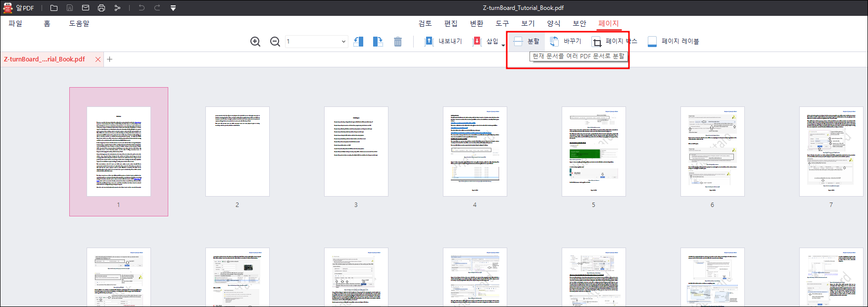Expand the 삽입 dropdown arrow
The image size is (868, 307).
point(503,46)
